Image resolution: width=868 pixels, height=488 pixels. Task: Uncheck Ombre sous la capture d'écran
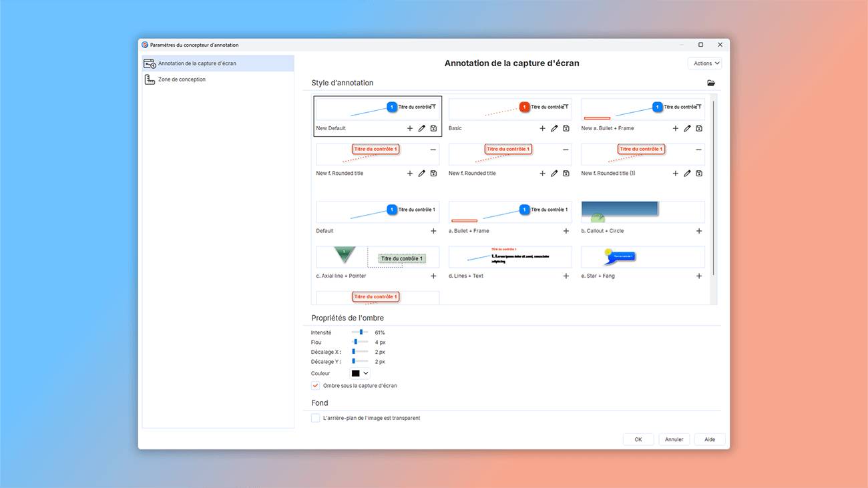314,385
